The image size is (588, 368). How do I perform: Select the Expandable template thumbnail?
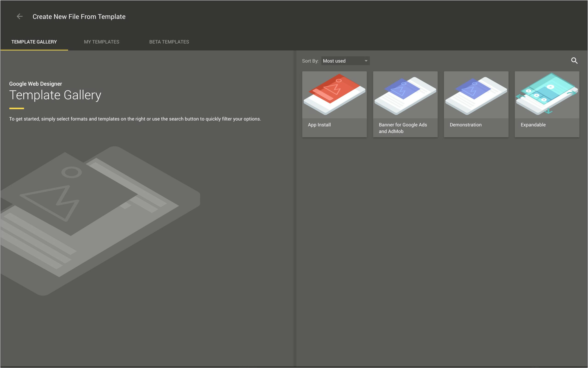pos(547,95)
